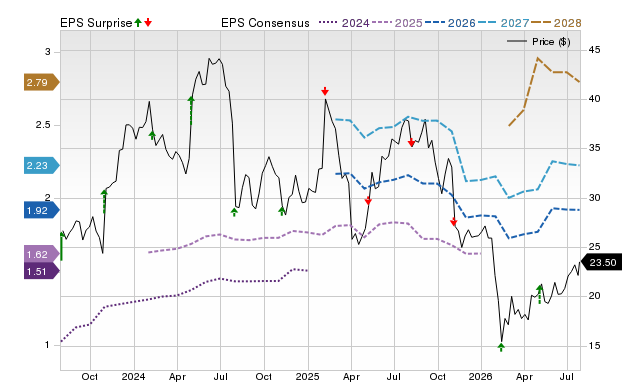Select the red surprise arrow at the early-2025 price peak
This screenshot has width=640, height=382.
(325, 91)
